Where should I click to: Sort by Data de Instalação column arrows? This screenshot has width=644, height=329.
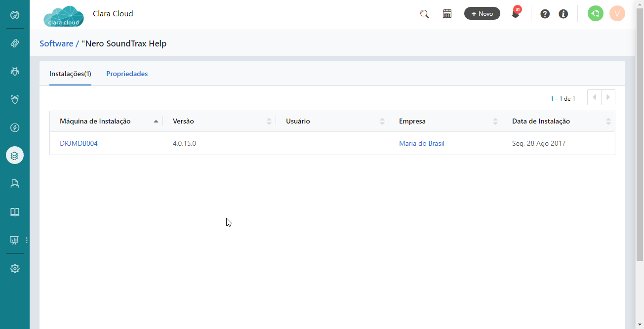coord(608,121)
